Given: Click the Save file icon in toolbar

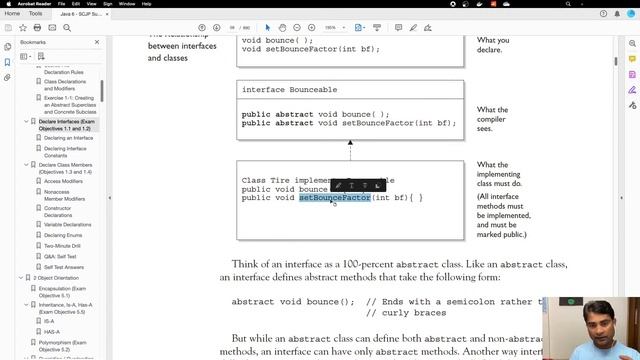Looking at the screenshot, I should click(8, 28).
